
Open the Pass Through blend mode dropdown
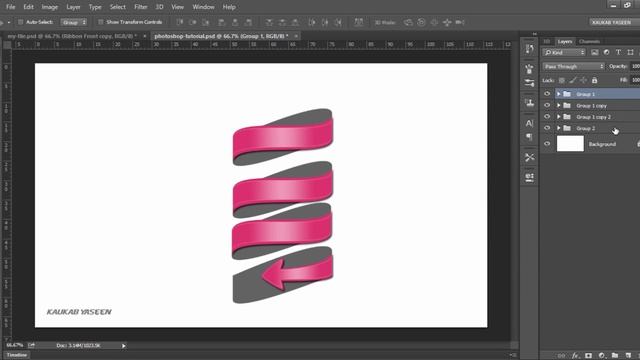[573, 66]
